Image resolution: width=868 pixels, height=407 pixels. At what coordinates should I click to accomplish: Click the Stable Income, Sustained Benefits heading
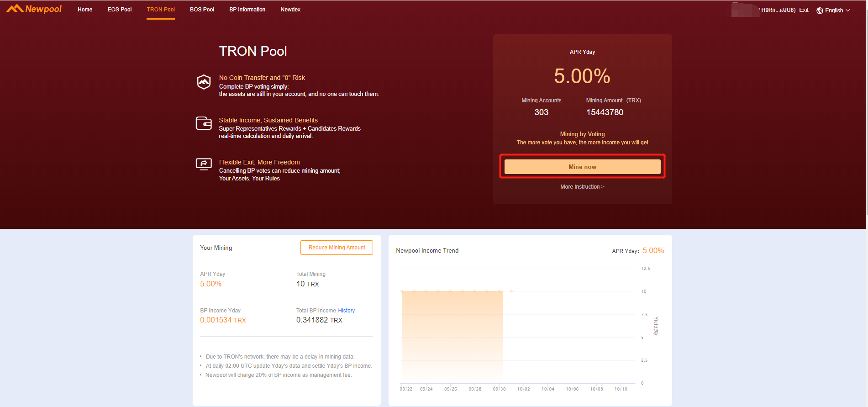[268, 120]
